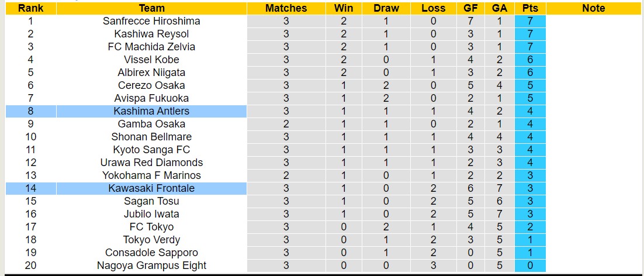This screenshot has height=276, width=644.
Task: Select the Draw column header
Action: [x=386, y=8]
